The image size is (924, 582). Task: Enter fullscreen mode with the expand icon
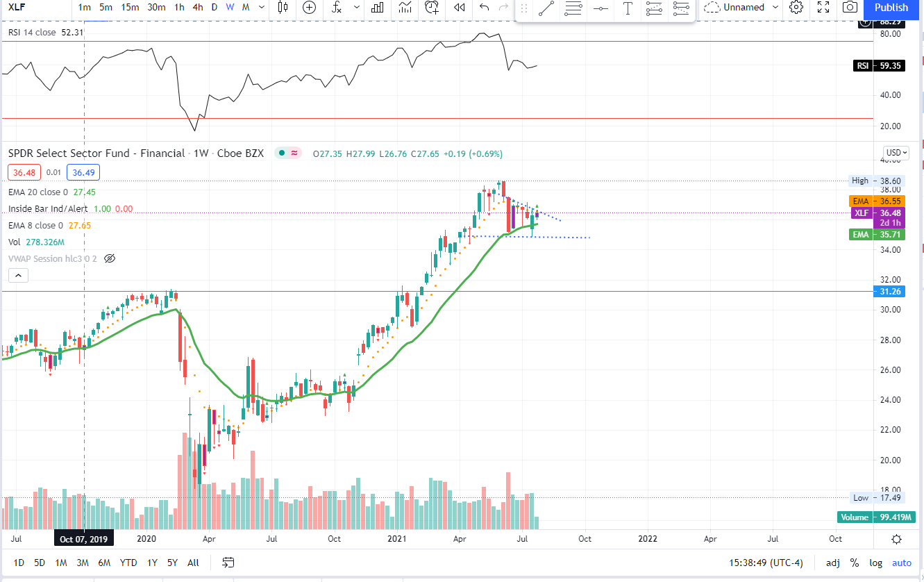(x=823, y=8)
